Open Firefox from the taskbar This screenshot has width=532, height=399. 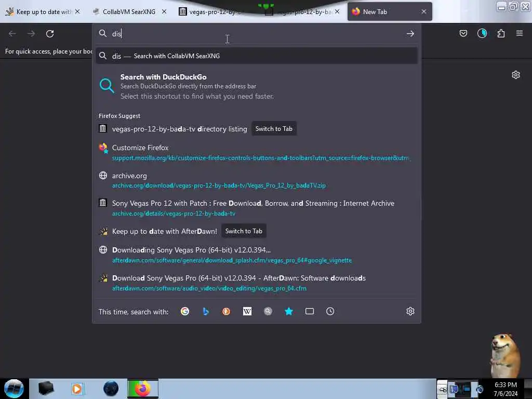click(143, 389)
